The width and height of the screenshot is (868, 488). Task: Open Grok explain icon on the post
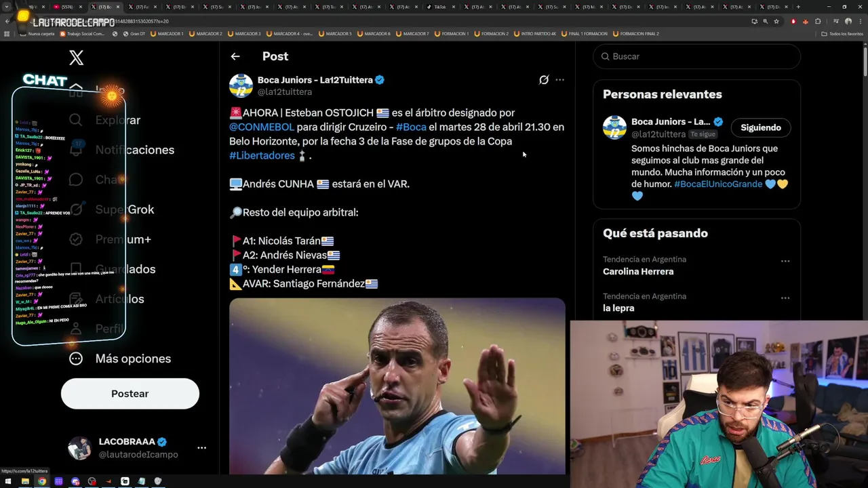544,80
